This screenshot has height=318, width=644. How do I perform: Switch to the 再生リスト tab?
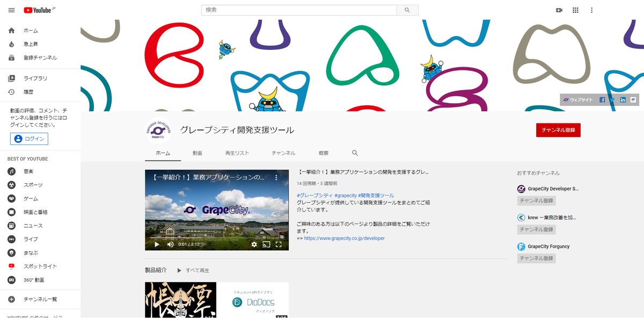click(x=237, y=153)
